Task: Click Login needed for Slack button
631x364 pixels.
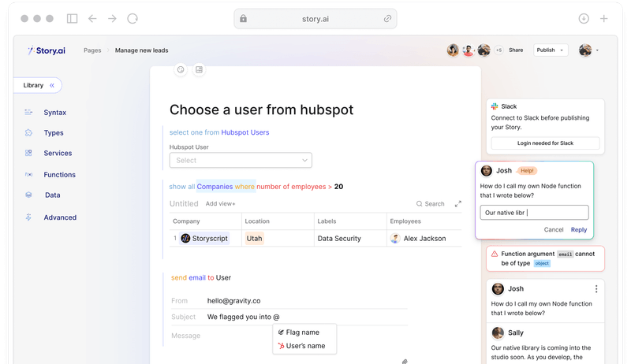Action: (x=545, y=143)
